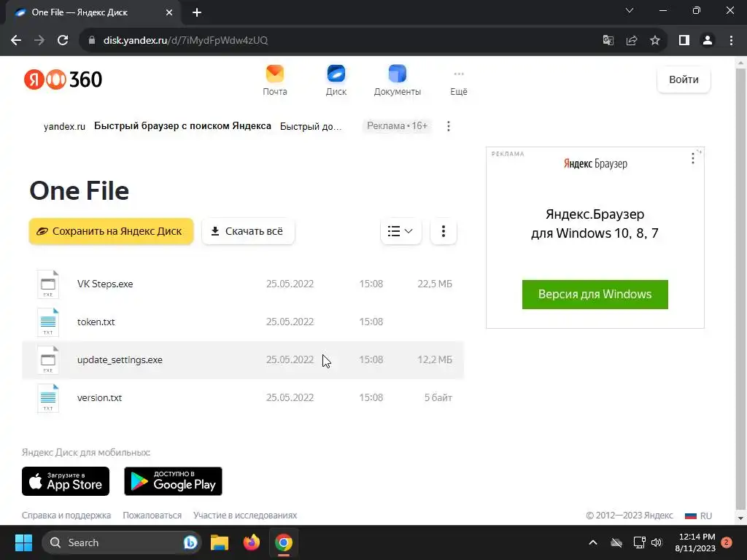
Task: Open a new browser tab
Action: coord(197,12)
